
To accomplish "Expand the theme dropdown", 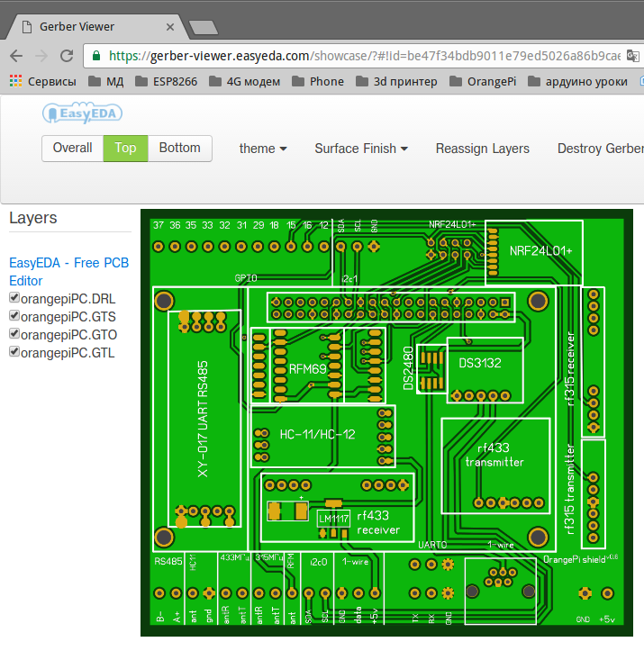I will coord(263,149).
